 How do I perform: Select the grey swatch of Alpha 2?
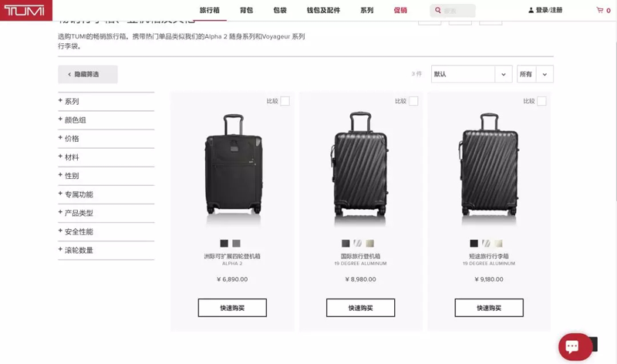pyautogui.click(x=236, y=243)
